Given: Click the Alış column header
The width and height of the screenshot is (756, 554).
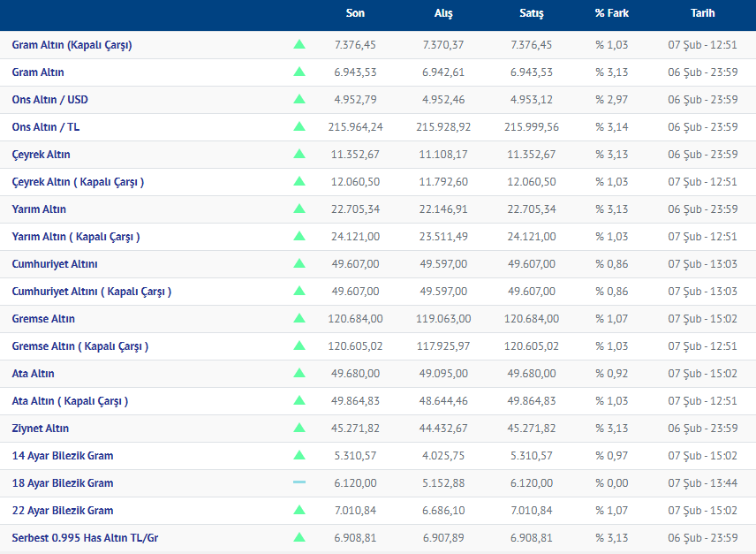Looking at the screenshot, I should 443,14.
